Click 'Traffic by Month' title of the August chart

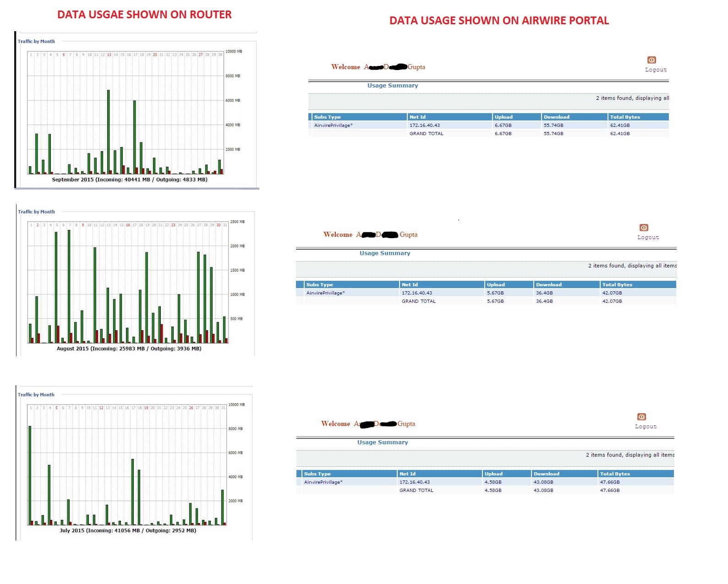(36, 212)
